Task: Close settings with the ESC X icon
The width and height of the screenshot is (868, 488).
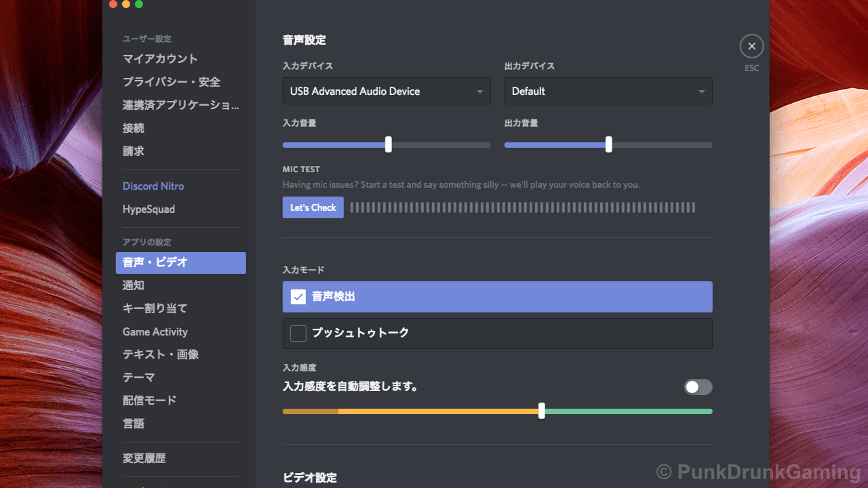Action: pos(751,46)
